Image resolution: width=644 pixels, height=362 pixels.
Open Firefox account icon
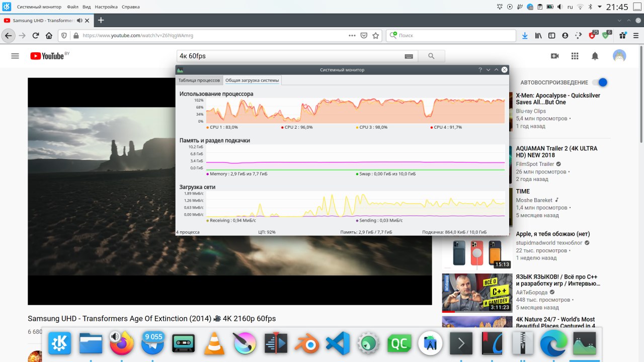tap(565, 36)
